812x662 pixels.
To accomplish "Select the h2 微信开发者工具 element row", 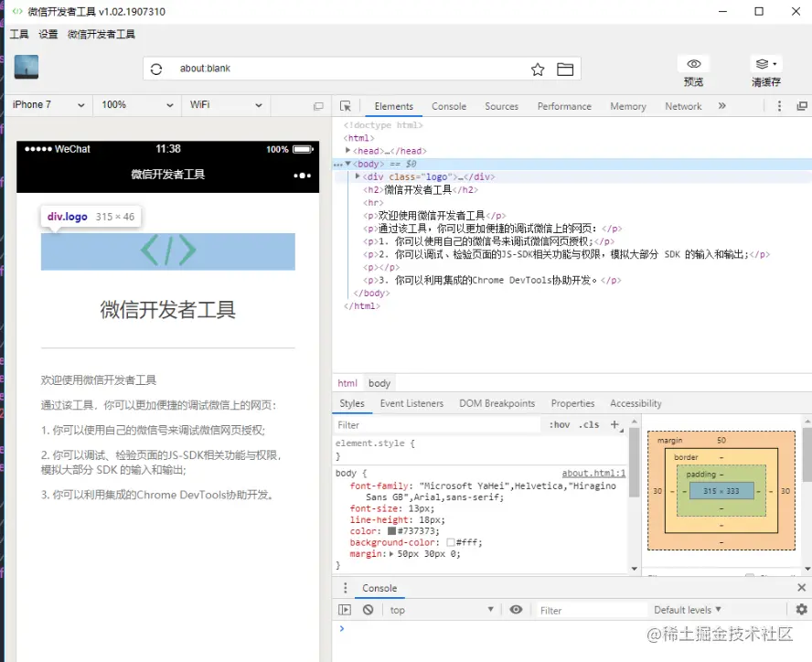I will [x=572, y=189].
